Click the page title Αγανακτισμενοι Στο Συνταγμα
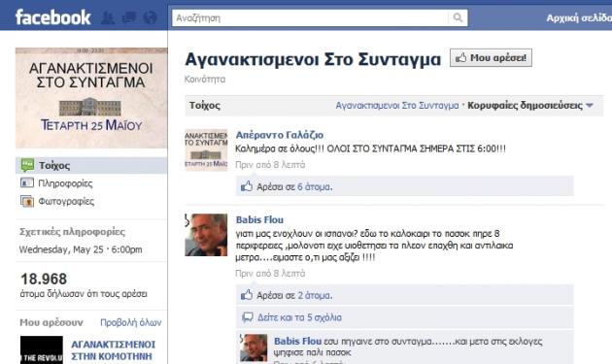Viewport: 612px width, 364px height. [313, 59]
